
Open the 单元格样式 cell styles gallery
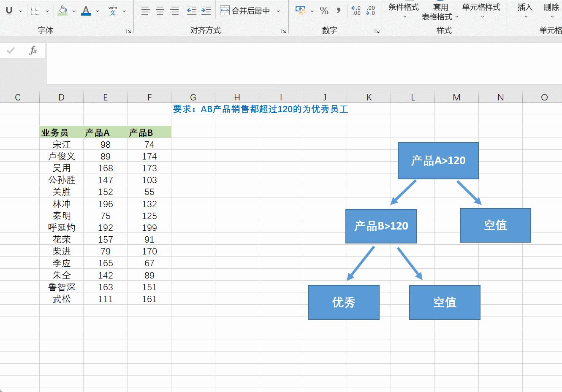pos(481,11)
